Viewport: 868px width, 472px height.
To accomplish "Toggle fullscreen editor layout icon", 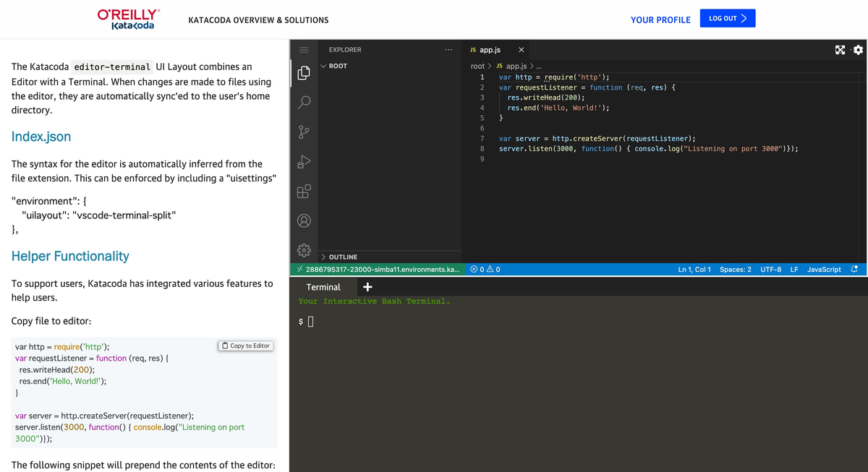I will 840,50.
